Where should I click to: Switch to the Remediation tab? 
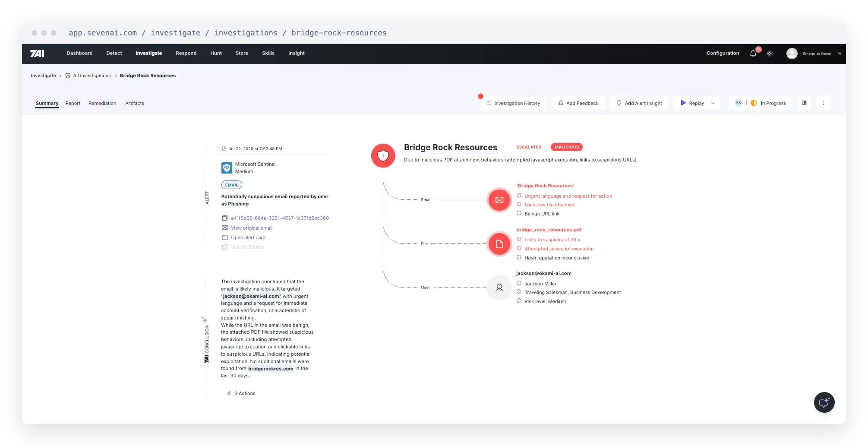[102, 103]
